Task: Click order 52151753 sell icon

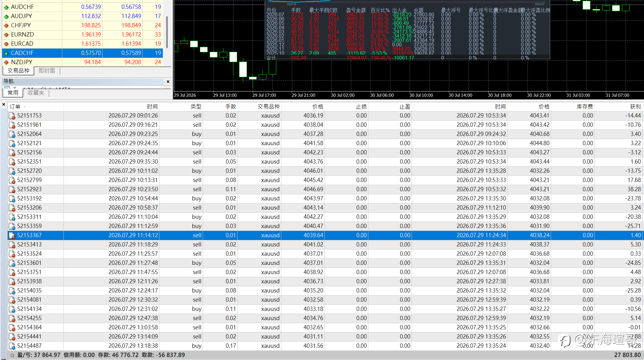Action: (x=12, y=116)
